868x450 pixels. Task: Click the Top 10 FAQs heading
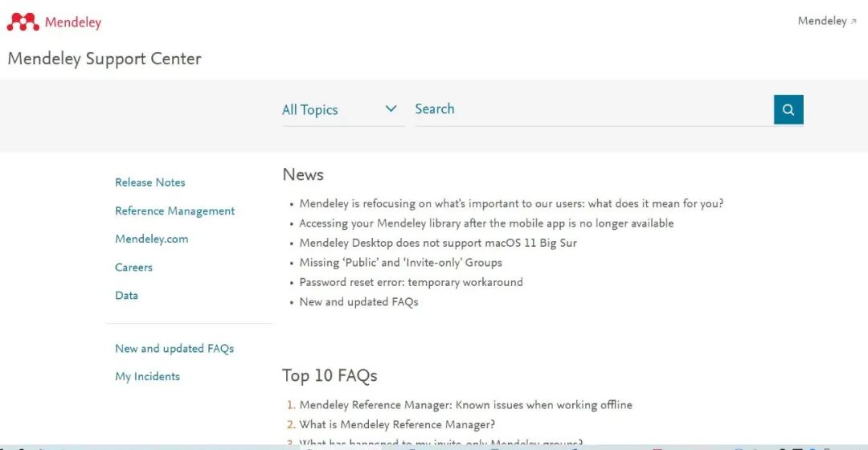click(x=330, y=375)
